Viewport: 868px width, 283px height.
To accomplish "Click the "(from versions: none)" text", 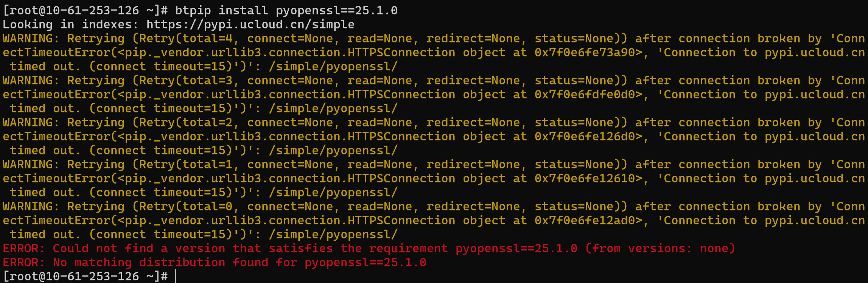I will coord(660,249).
